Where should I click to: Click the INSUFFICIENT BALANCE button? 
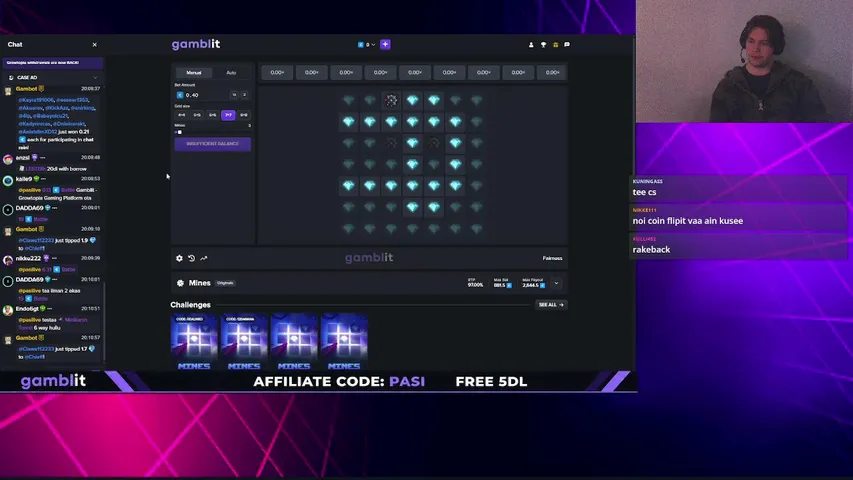tap(213, 144)
